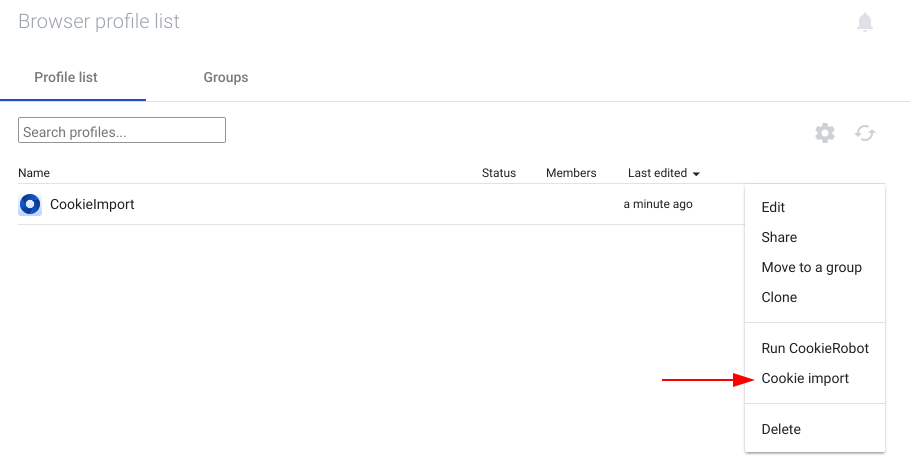This screenshot has height=470, width=910.
Task: Switch to the Profile list tab
Action: click(x=66, y=77)
